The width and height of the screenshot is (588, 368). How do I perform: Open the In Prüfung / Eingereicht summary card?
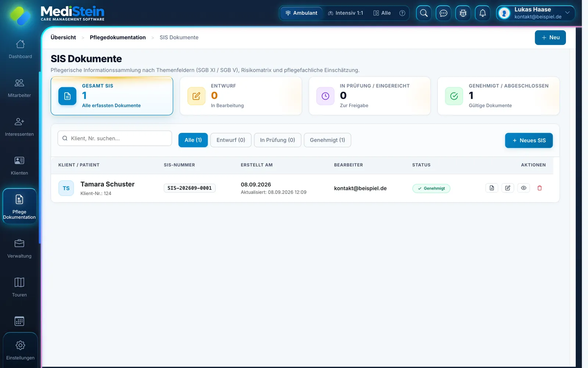[x=370, y=96]
